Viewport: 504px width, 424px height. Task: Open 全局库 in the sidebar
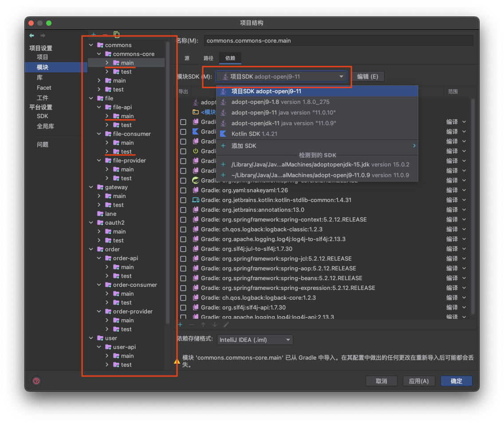coord(45,127)
